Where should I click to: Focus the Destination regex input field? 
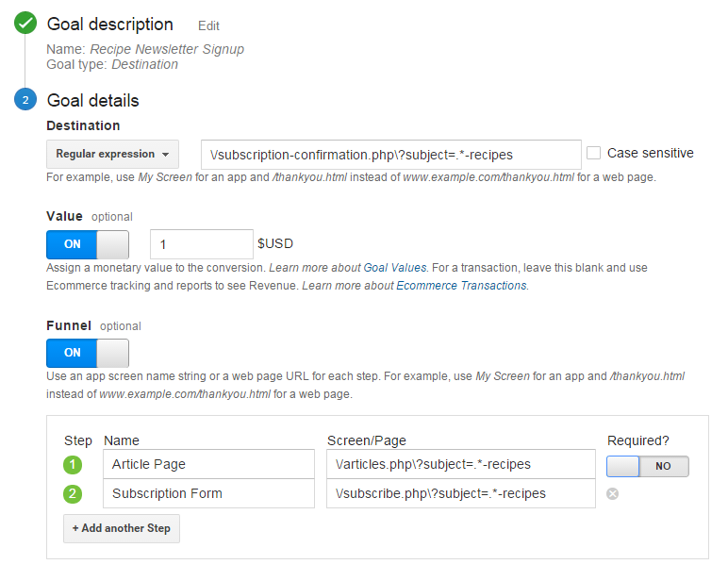click(x=391, y=155)
